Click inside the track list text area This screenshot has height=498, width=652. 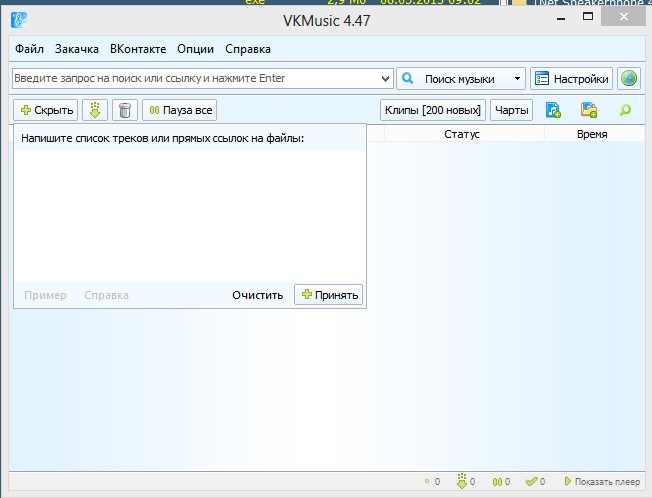click(190, 215)
